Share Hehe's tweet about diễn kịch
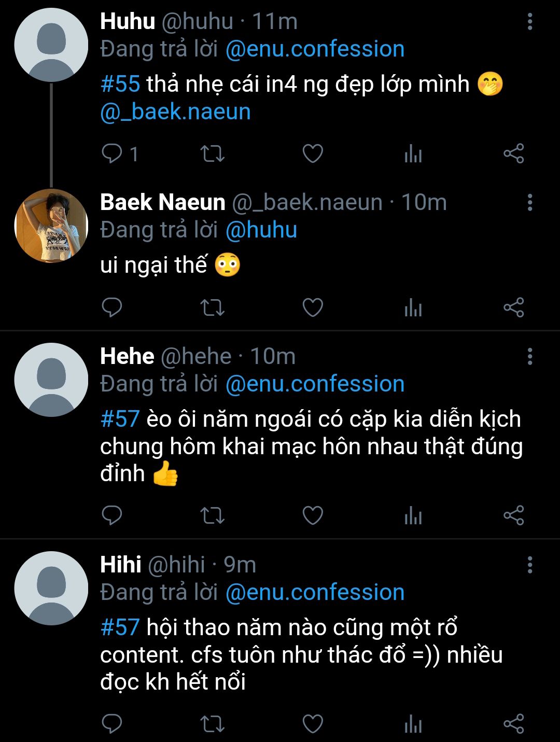 pos(514,515)
